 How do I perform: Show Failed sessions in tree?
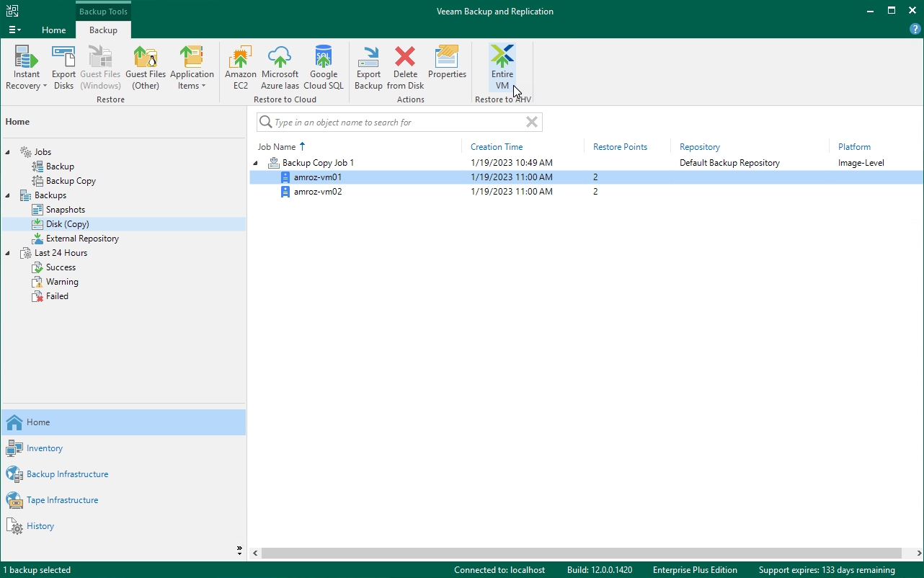[x=57, y=296]
